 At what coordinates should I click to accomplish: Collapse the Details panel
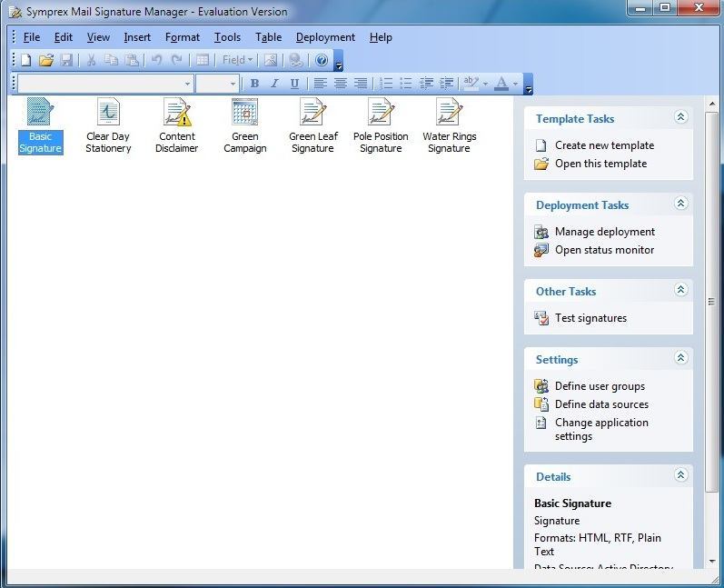click(680, 474)
